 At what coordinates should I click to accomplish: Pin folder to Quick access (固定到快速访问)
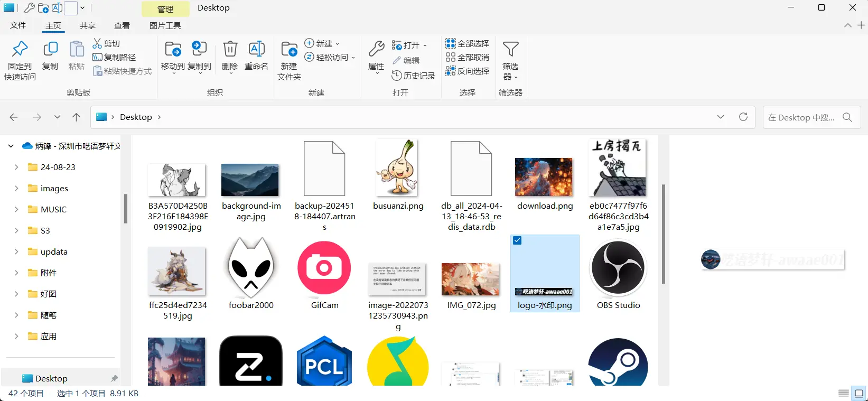[x=20, y=60]
